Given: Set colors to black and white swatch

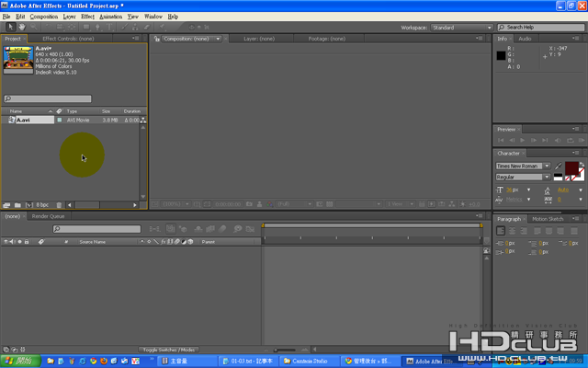Looking at the screenshot, I should [558, 178].
